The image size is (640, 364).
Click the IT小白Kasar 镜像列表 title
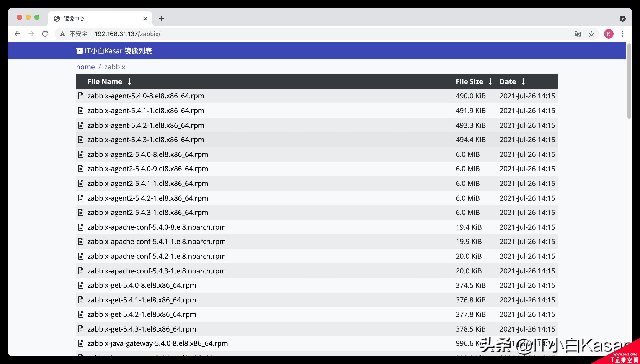[118, 51]
